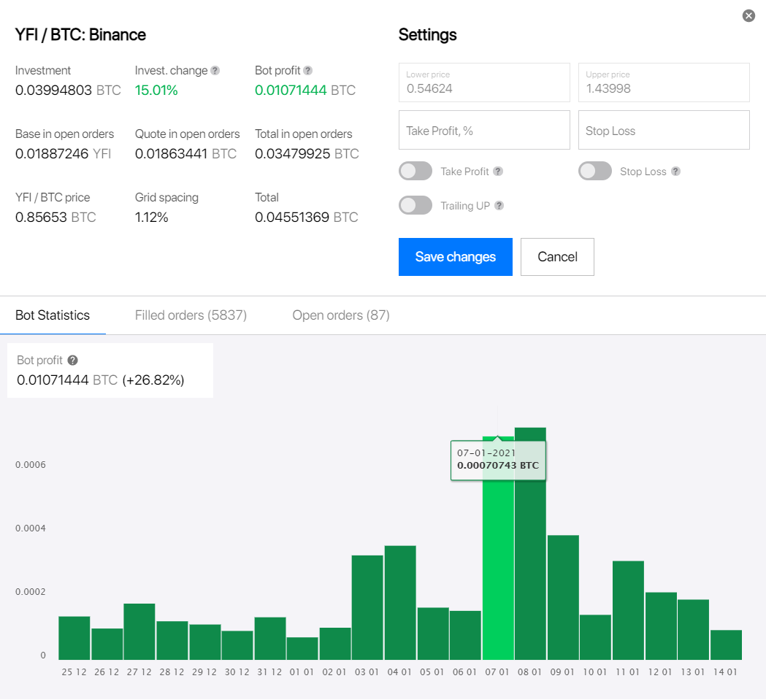Click the 0.01887246 YFI base value
This screenshot has width=766, height=700.
tap(63, 154)
